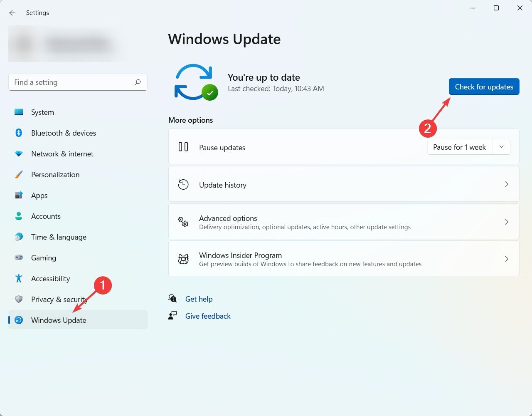Image resolution: width=532 pixels, height=416 pixels.
Task: Click the large update status sync icon
Action: (196, 82)
